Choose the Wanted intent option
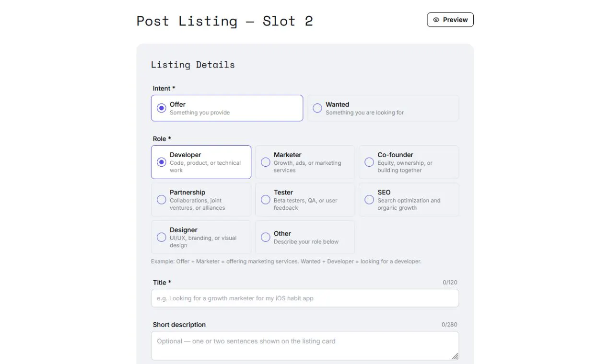 point(383,108)
